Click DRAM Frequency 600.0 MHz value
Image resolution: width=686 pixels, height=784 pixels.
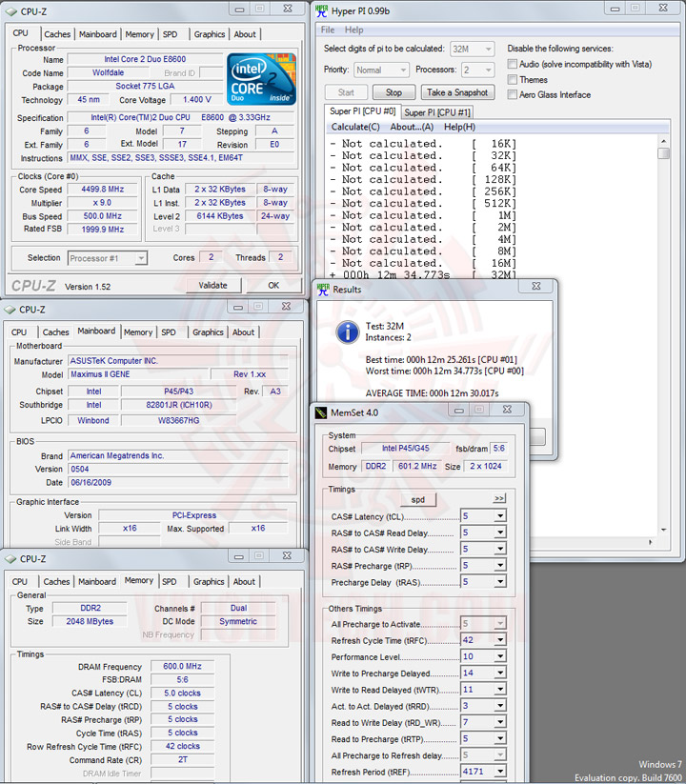(x=182, y=667)
